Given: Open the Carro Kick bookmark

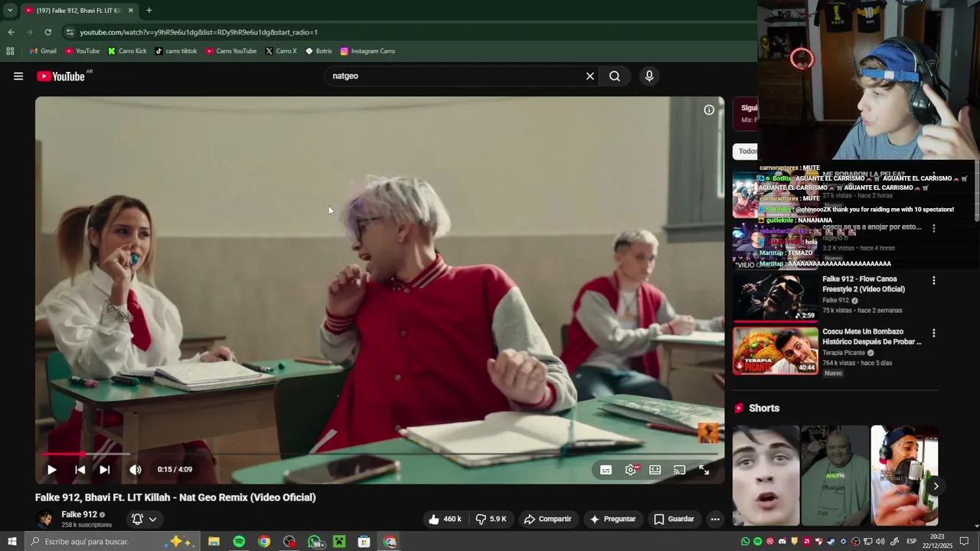Looking at the screenshot, I should click(127, 51).
